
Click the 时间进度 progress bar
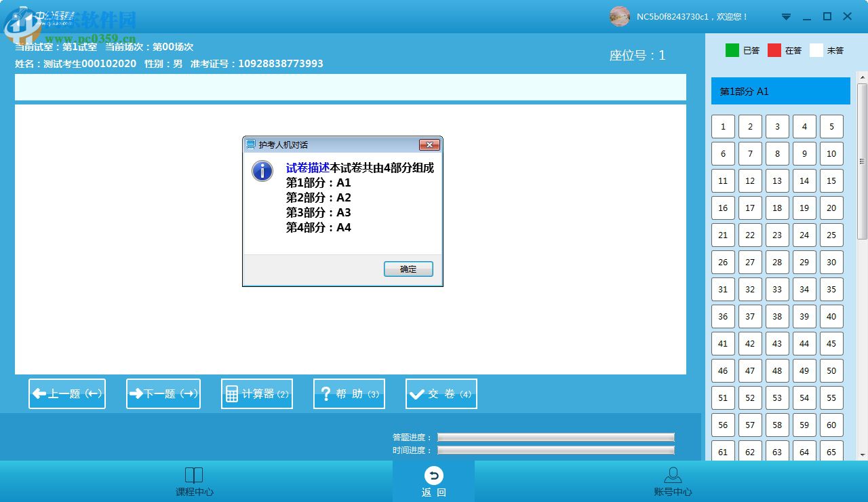pos(556,450)
